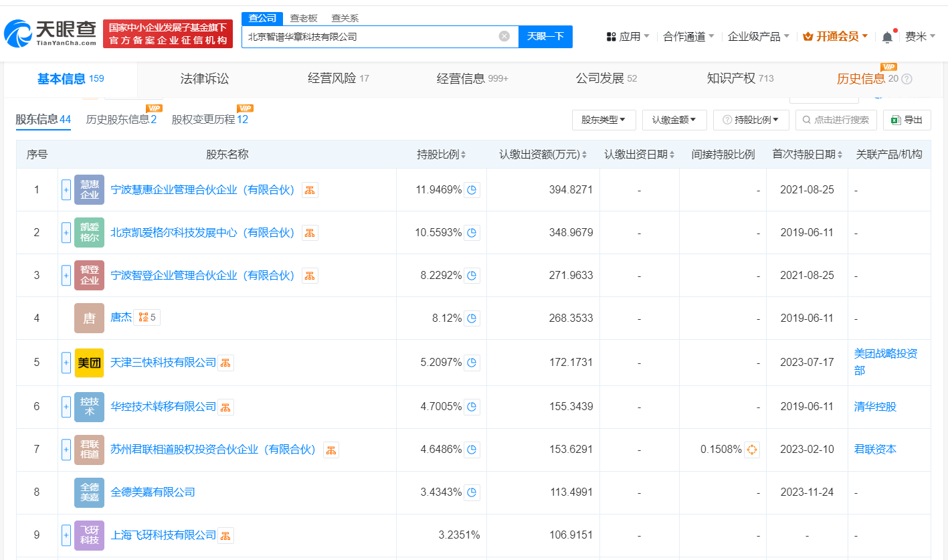948x560 pixels.
Task: Show equity pie chart for 宁波慧惠企业管理合伙企业
Action: click(x=472, y=190)
